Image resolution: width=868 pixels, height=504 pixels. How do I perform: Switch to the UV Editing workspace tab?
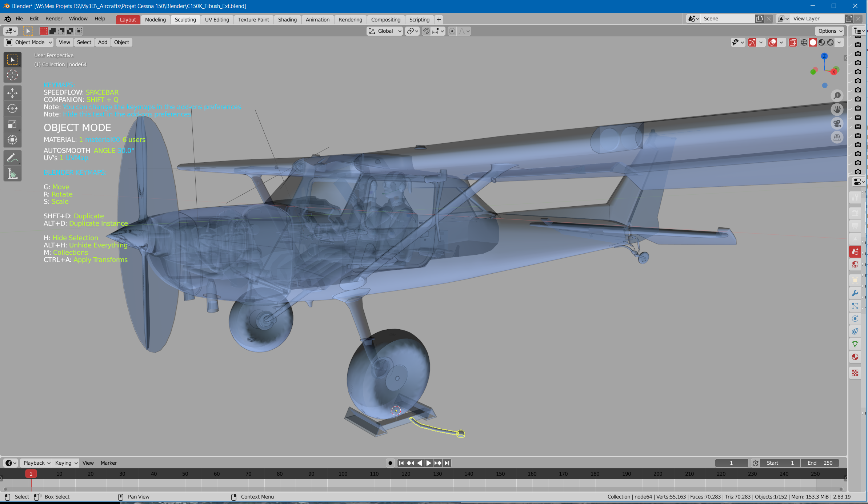pos(217,20)
